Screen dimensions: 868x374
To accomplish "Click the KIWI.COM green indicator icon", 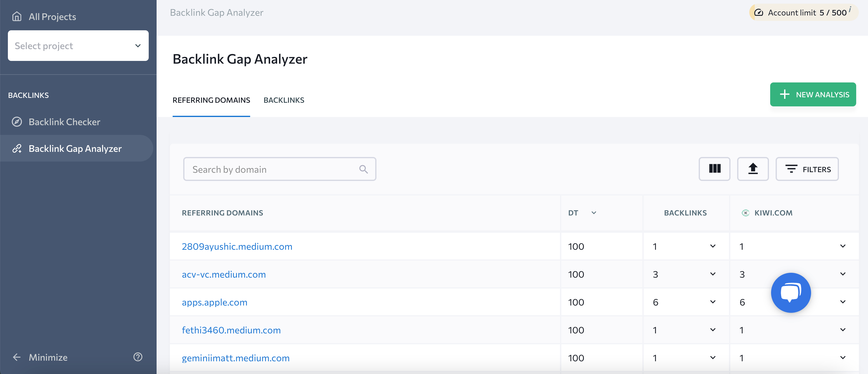I will coord(746,212).
